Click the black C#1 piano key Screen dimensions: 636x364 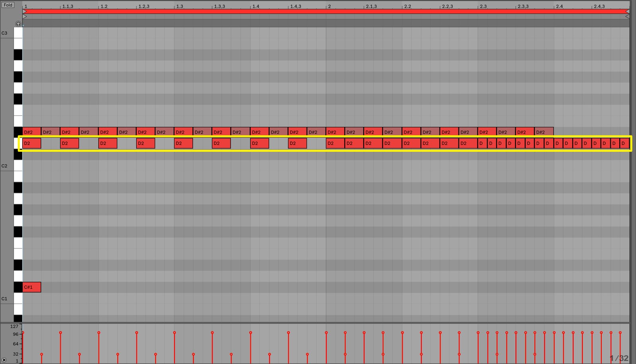pyautogui.click(x=18, y=287)
